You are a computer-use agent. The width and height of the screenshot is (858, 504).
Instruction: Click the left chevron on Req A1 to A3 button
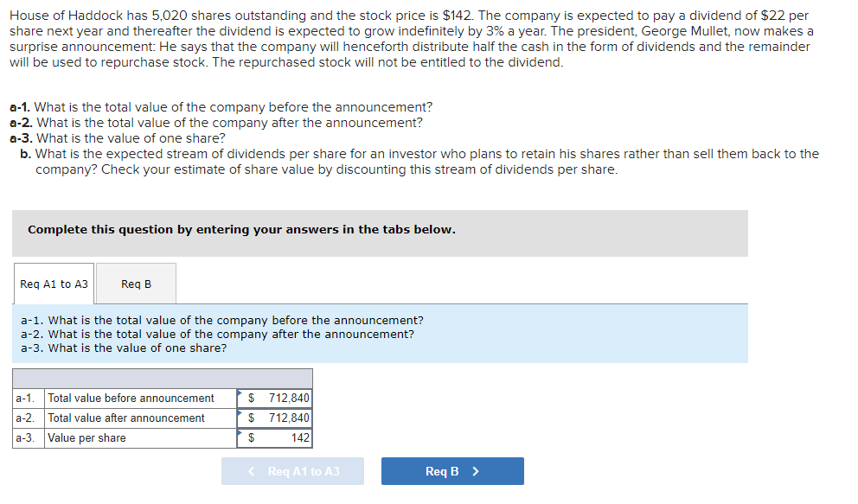tap(251, 471)
